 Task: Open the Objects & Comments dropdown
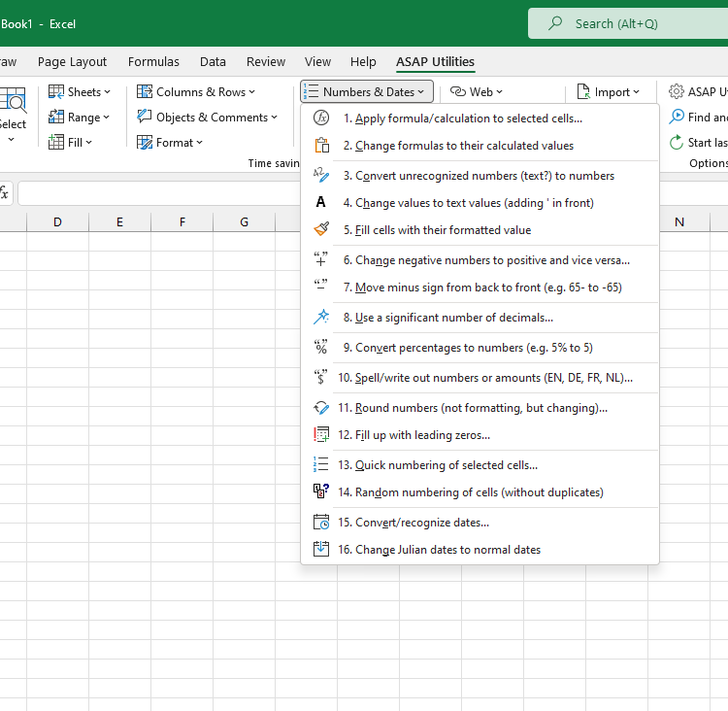207,118
